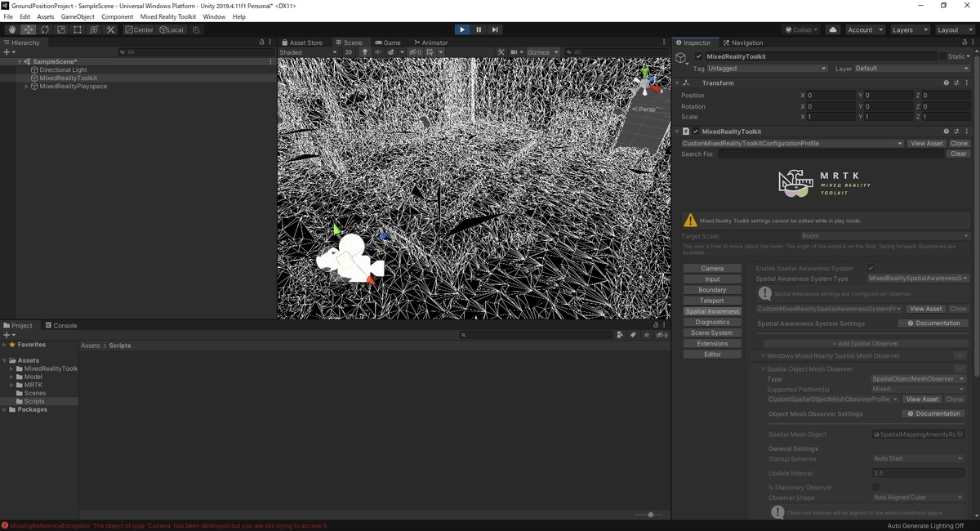
Task: Open the configuration profile dropdown
Action: 792,144
